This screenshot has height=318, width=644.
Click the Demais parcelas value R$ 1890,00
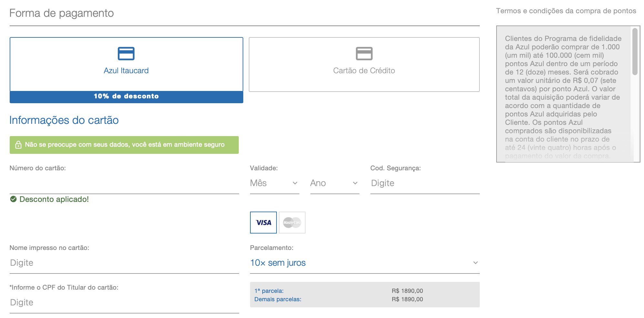click(407, 299)
